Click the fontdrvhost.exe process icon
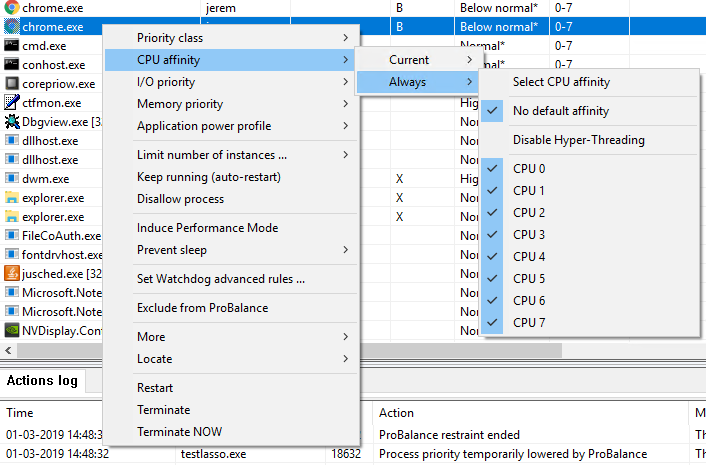The width and height of the screenshot is (706, 465). pyautogui.click(x=12, y=254)
